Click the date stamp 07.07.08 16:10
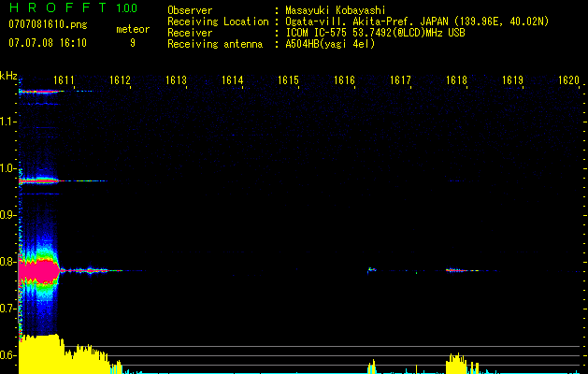The width and height of the screenshot is (588, 374). (x=48, y=43)
